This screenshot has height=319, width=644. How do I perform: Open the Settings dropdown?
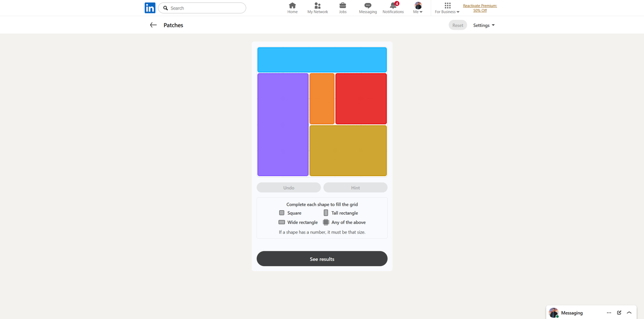(x=483, y=25)
